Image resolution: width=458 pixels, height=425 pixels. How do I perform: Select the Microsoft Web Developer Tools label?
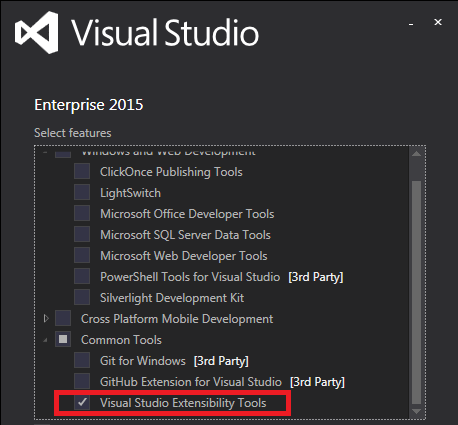pos(184,256)
